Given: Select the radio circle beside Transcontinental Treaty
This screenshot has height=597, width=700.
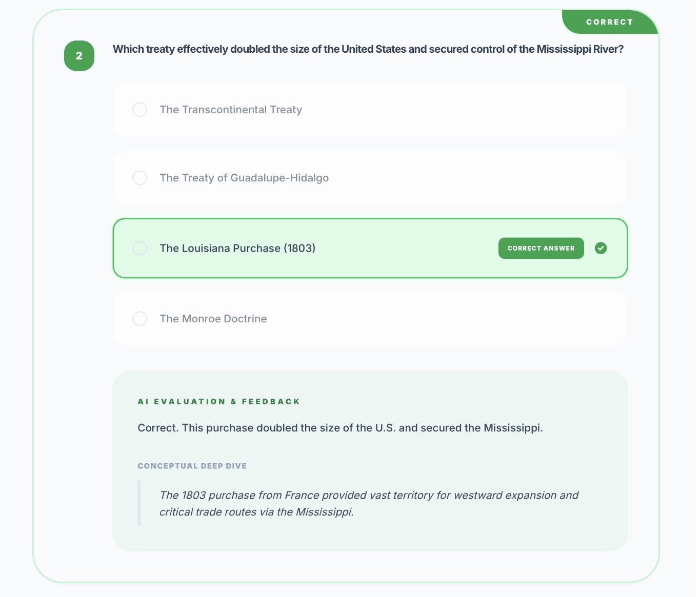Looking at the screenshot, I should [x=139, y=109].
